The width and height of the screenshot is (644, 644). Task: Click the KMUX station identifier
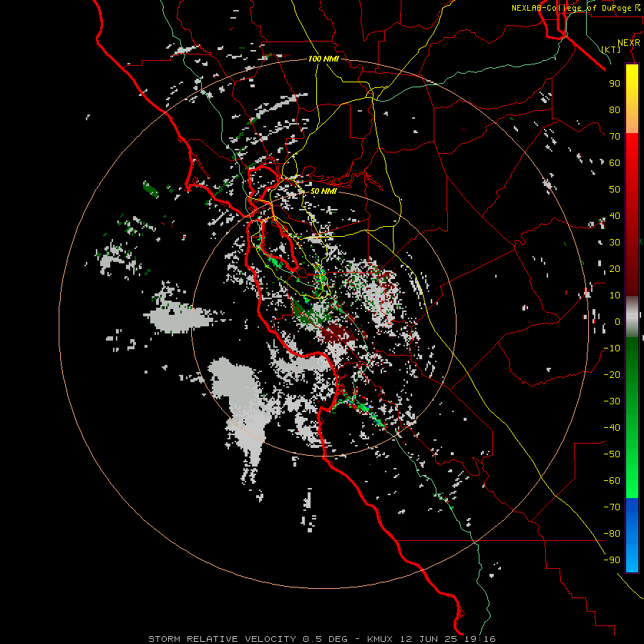[x=379, y=639]
